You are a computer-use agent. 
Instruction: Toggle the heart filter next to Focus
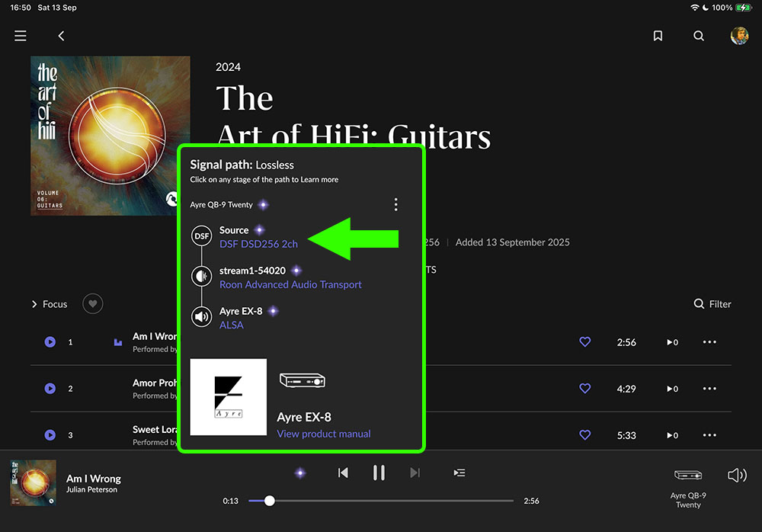point(93,304)
